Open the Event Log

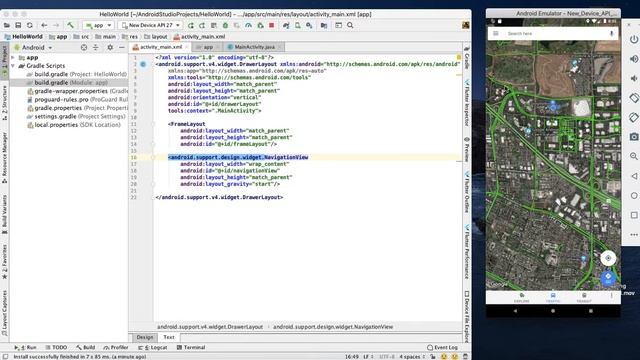[442, 347]
